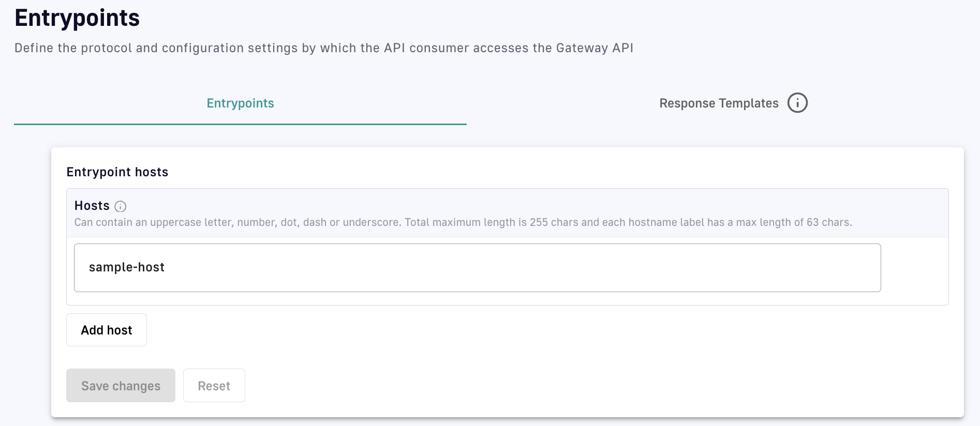Click empty space right of host field
Image resolution: width=980 pixels, height=426 pixels.
click(914, 268)
